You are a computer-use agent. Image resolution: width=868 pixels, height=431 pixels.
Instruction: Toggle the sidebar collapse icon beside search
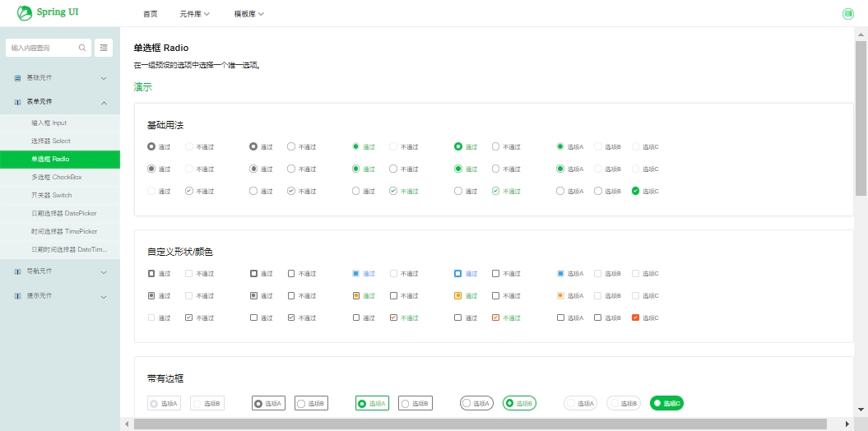(104, 48)
